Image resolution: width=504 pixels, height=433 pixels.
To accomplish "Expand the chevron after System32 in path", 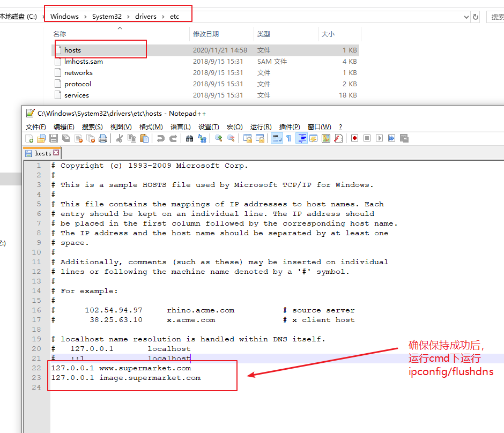I will 128,17.
